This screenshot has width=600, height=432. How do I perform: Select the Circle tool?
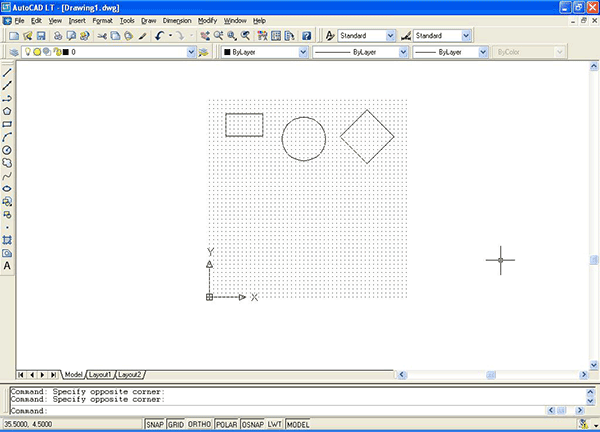point(7,150)
